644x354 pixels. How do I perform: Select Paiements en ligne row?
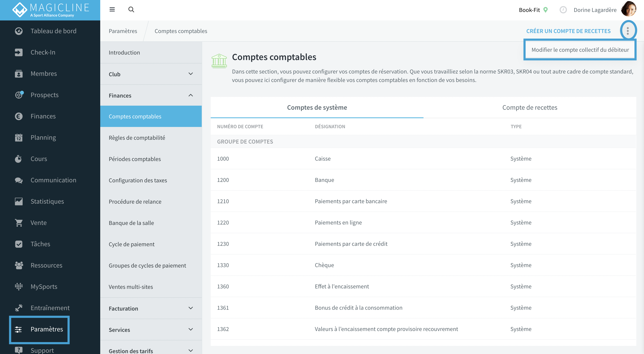pyautogui.click(x=423, y=222)
